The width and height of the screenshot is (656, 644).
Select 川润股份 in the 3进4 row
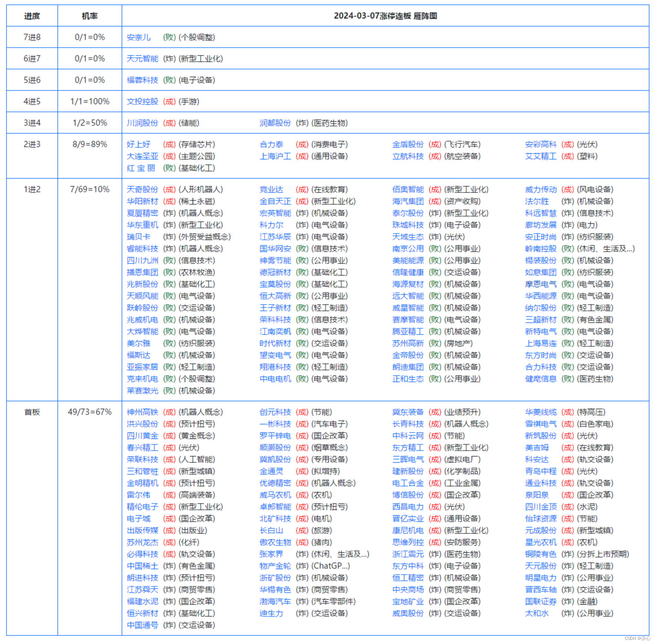[142, 123]
